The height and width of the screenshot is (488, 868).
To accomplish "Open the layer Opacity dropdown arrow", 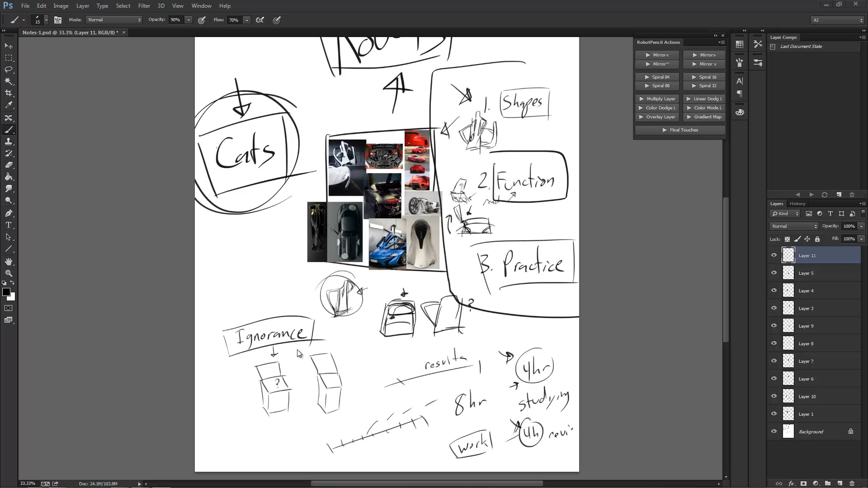I will coord(861,226).
